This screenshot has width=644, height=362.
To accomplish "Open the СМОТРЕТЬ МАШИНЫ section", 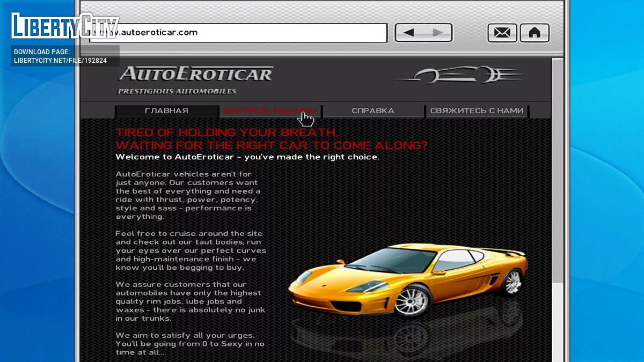I will tap(269, 110).
